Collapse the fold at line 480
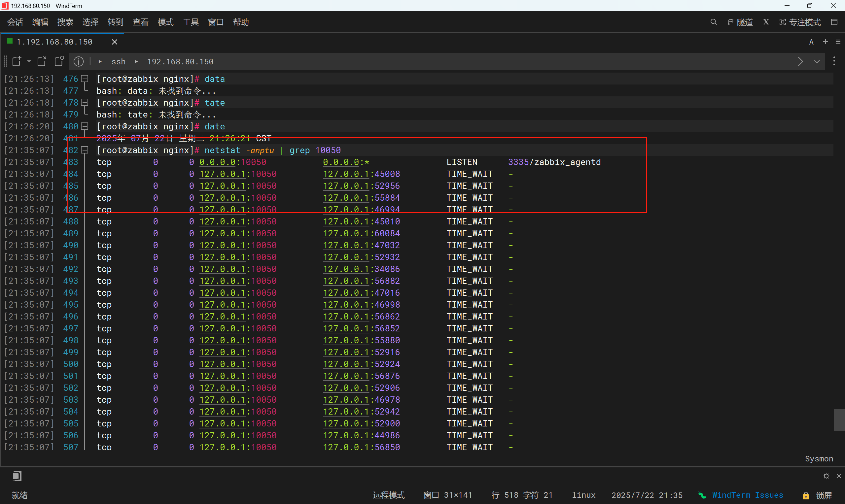Image resolution: width=845 pixels, height=504 pixels. (x=85, y=126)
